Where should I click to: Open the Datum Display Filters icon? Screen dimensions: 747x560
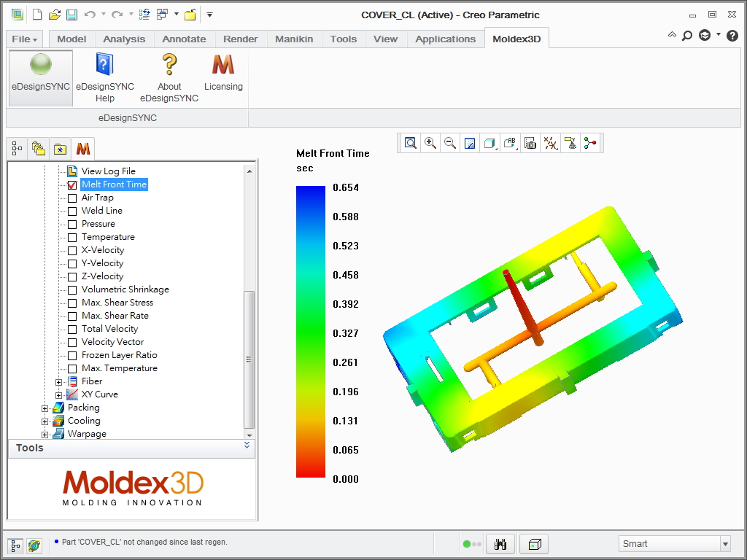(x=550, y=143)
